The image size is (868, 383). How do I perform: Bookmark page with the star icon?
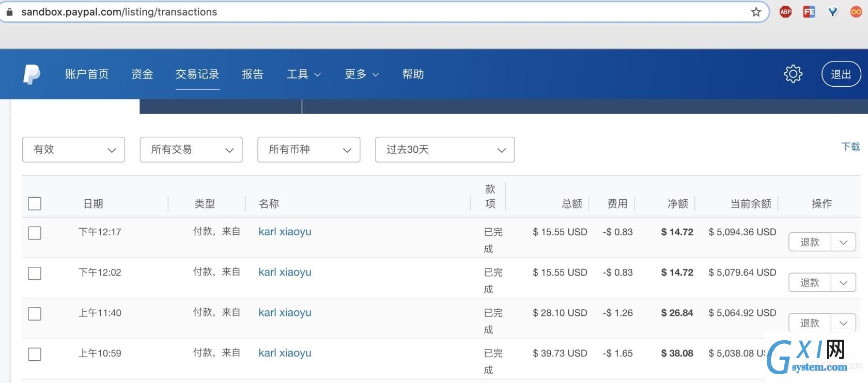click(756, 12)
